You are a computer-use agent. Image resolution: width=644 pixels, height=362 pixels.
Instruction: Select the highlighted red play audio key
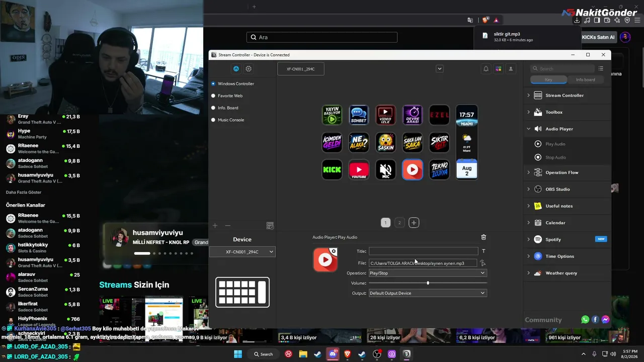coord(413,170)
